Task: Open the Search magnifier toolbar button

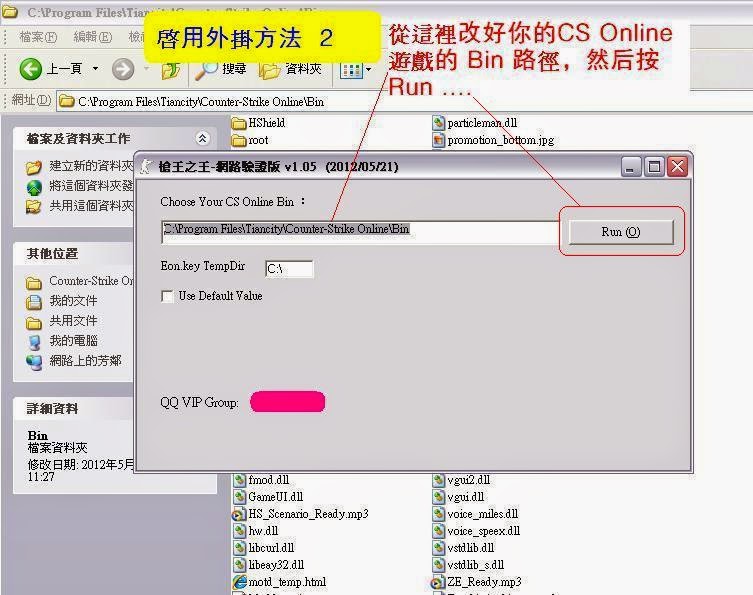Action: pyautogui.click(x=221, y=69)
